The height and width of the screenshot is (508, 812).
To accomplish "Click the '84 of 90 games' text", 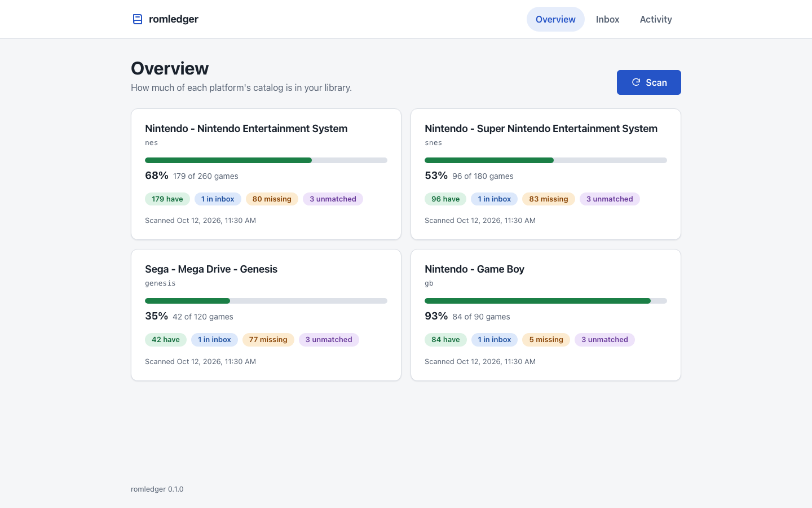I will (x=481, y=317).
